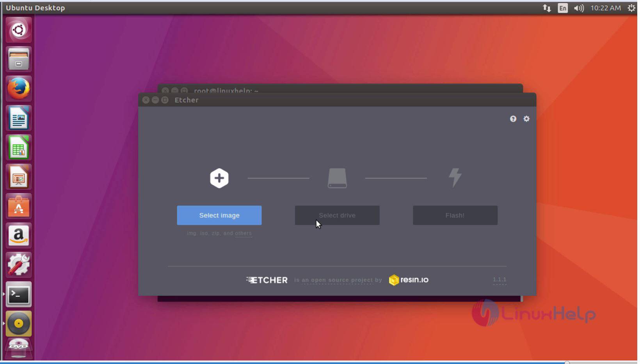Screen dimensions: 640x364
Task: Maximize the Etcher window
Action: point(165,100)
